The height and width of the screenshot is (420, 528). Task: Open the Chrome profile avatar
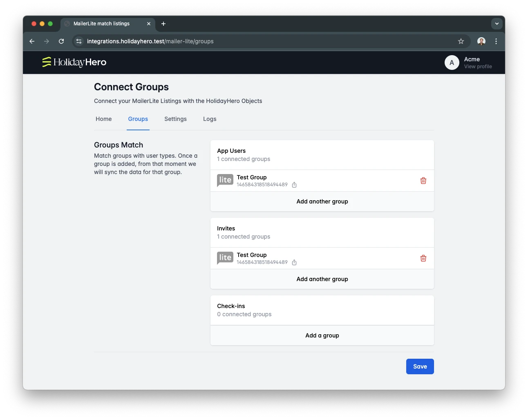tap(481, 41)
